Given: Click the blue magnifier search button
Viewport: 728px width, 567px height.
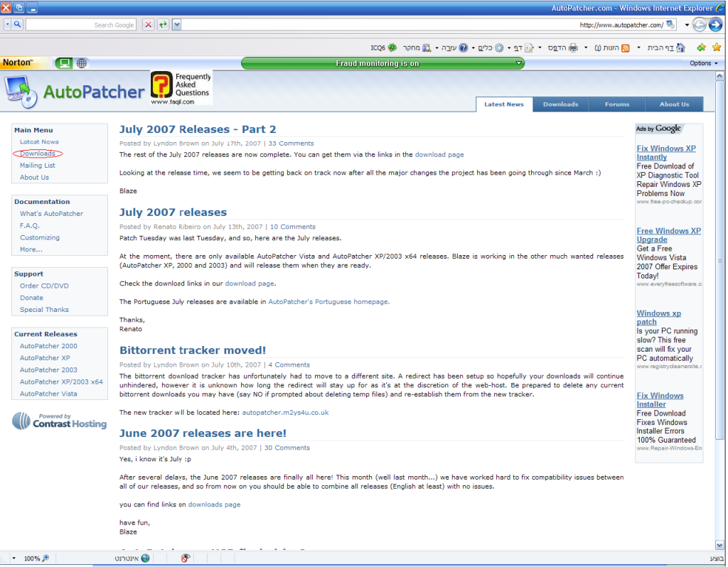Looking at the screenshot, I should click(x=17, y=24).
